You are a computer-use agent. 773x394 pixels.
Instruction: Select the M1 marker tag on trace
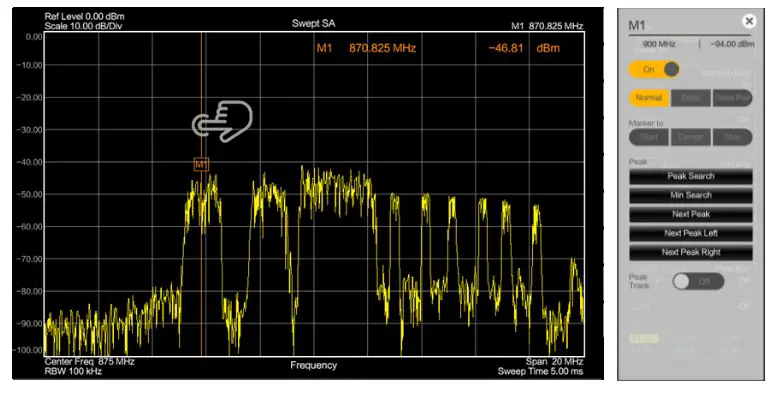point(201,164)
